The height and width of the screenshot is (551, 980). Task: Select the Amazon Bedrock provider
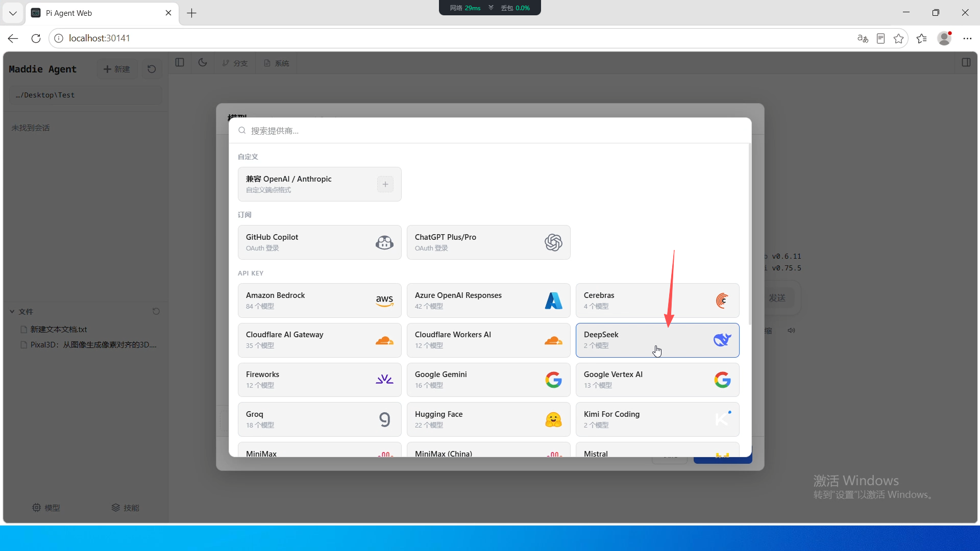click(320, 300)
